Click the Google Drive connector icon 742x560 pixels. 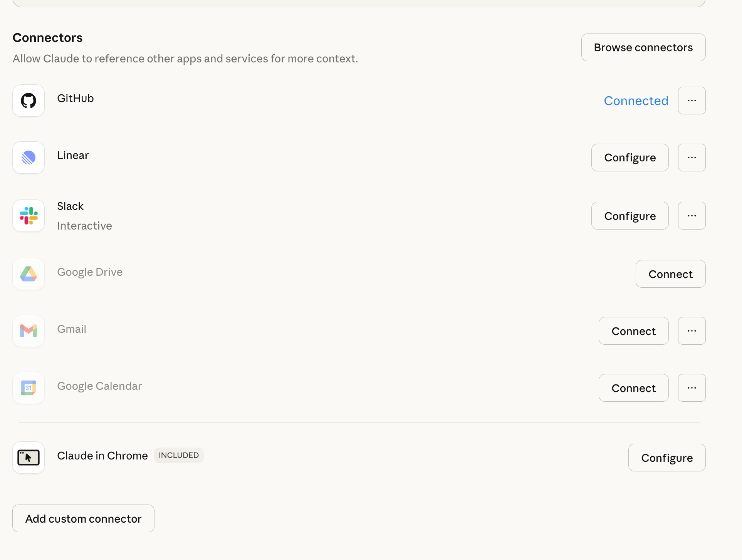(x=29, y=274)
